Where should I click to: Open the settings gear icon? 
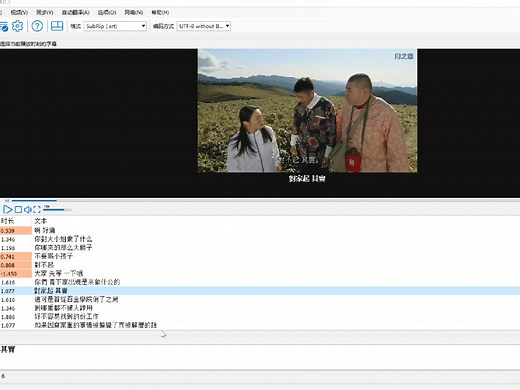pyautogui.click(x=17, y=26)
